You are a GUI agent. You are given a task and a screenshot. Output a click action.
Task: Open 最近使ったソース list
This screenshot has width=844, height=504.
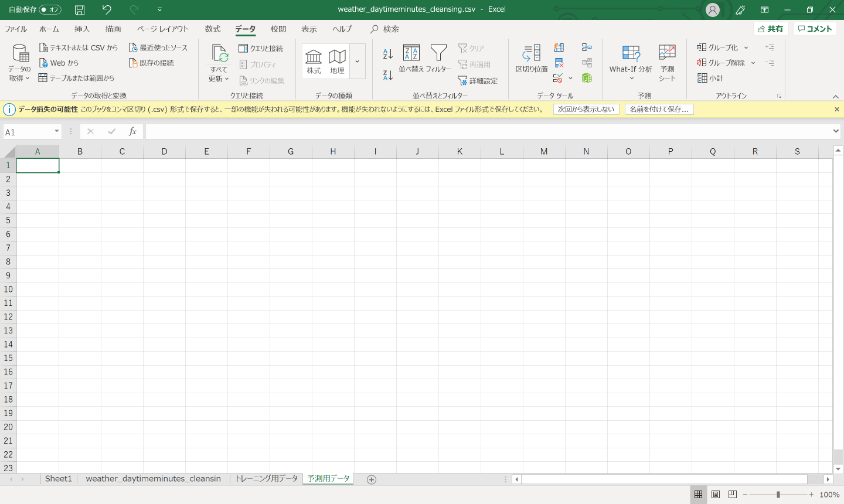pyautogui.click(x=158, y=47)
